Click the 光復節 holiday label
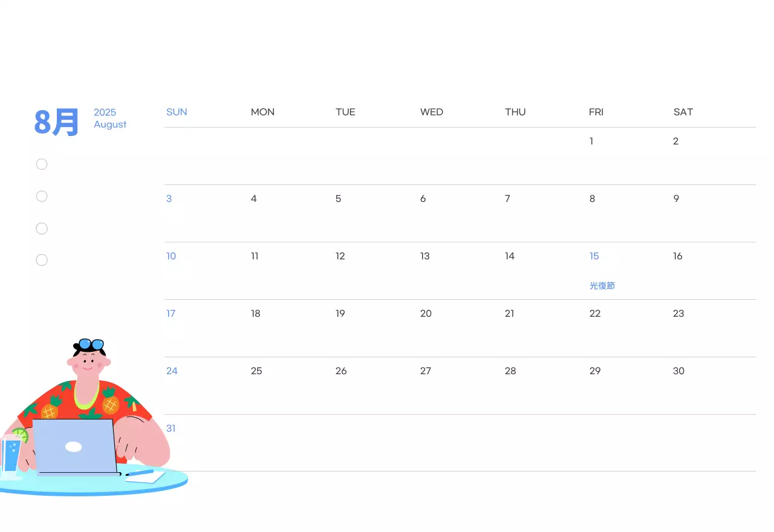 (602, 286)
